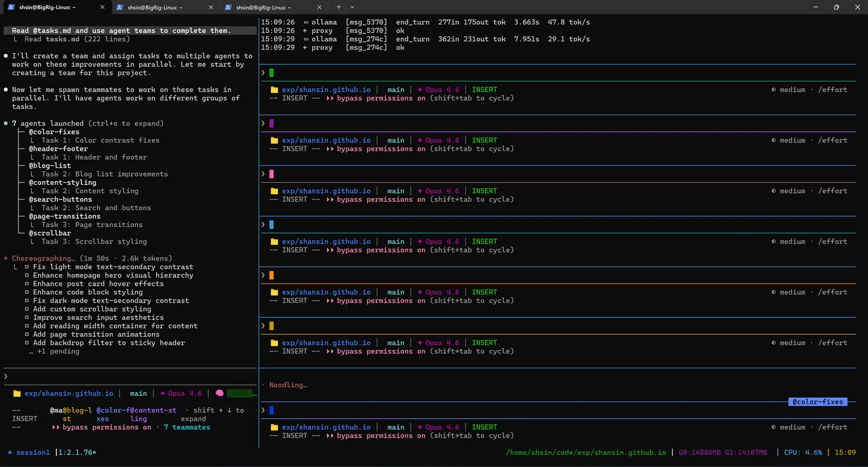Select the @page-transitions agent tree node
The height and width of the screenshot is (467, 868).
tap(65, 216)
